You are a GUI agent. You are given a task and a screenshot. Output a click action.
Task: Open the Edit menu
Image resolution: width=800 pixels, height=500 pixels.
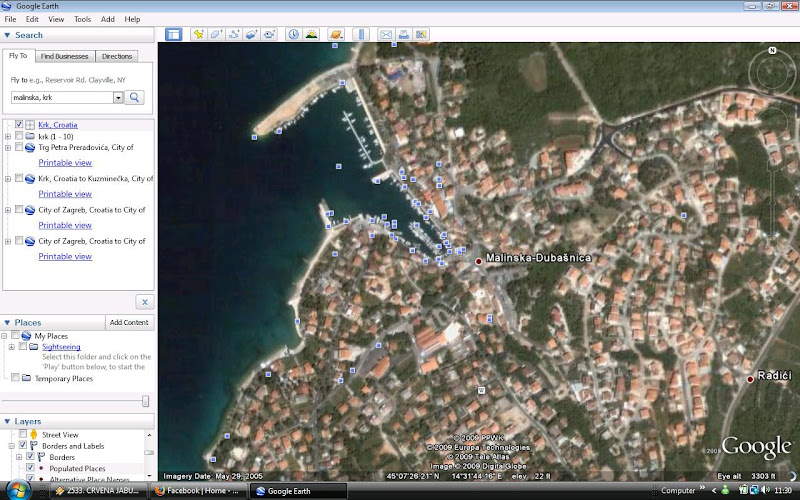coord(32,19)
